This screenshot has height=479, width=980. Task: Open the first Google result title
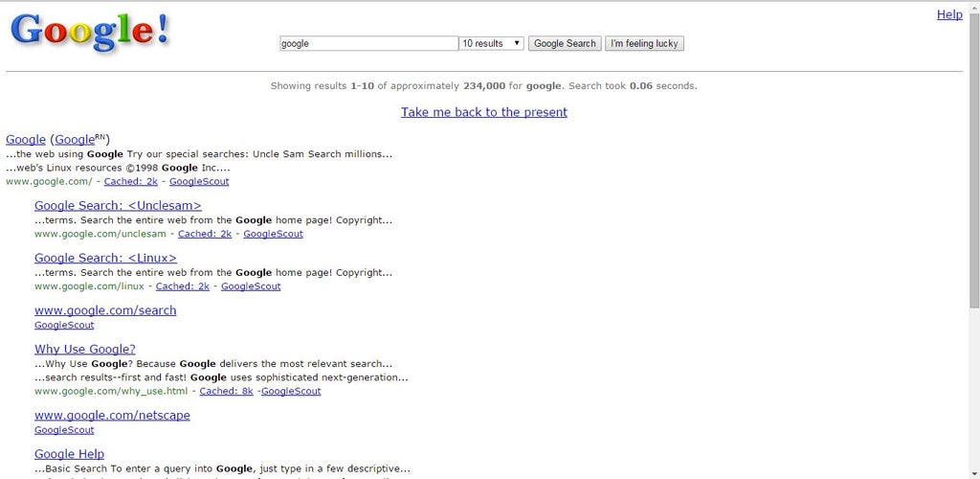(26, 140)
